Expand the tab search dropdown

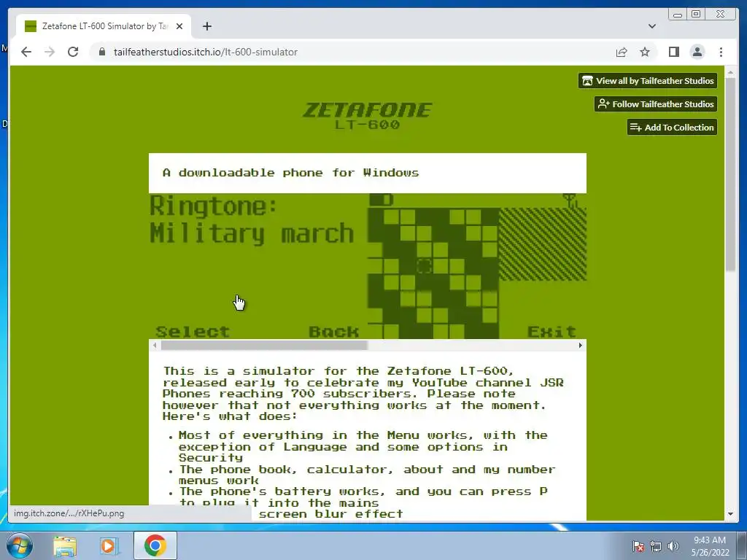pyautogui.click(x=651, y=26)
